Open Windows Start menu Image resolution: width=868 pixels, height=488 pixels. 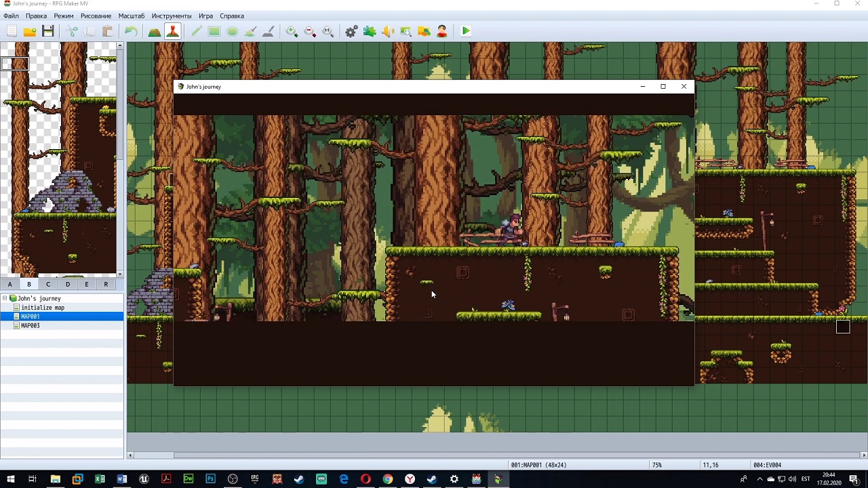[x=10, y=479]
